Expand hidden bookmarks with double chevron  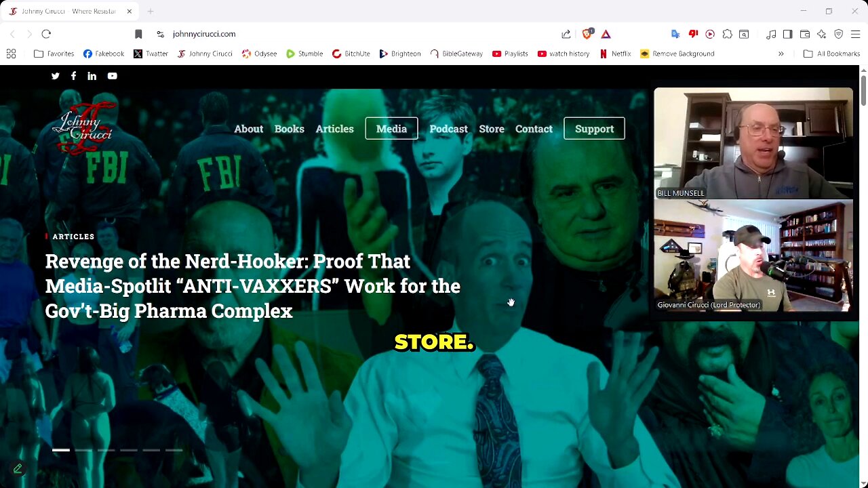(x=781, y=54)
